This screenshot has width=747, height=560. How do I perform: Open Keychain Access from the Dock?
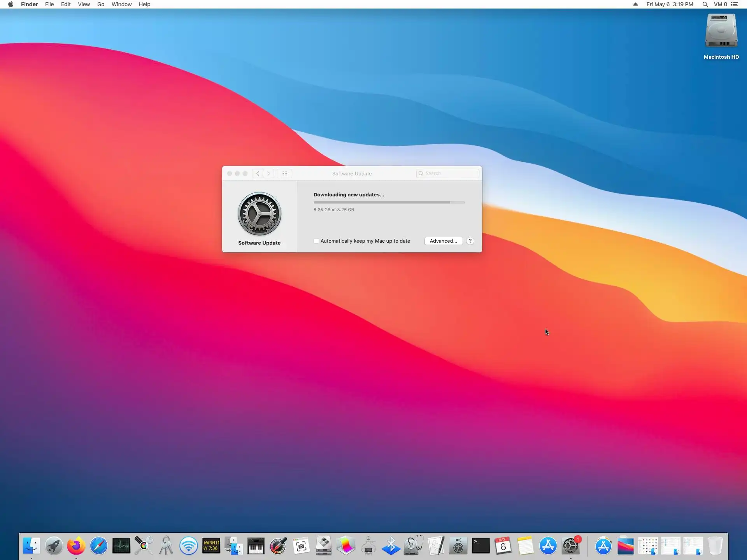(x=166, y=546)
